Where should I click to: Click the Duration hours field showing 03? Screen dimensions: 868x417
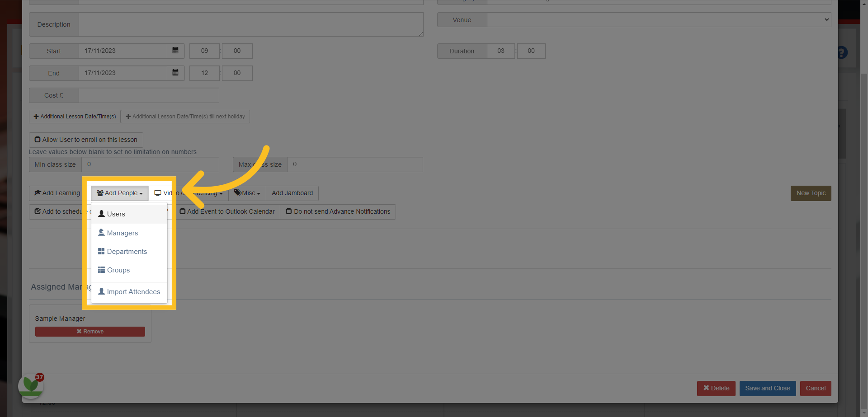501,51
